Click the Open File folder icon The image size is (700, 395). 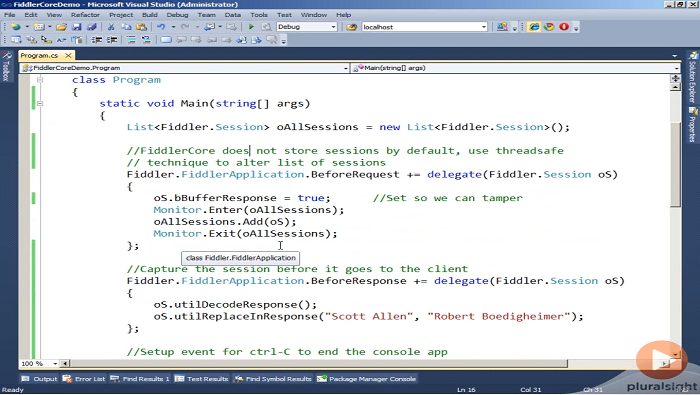61,27
